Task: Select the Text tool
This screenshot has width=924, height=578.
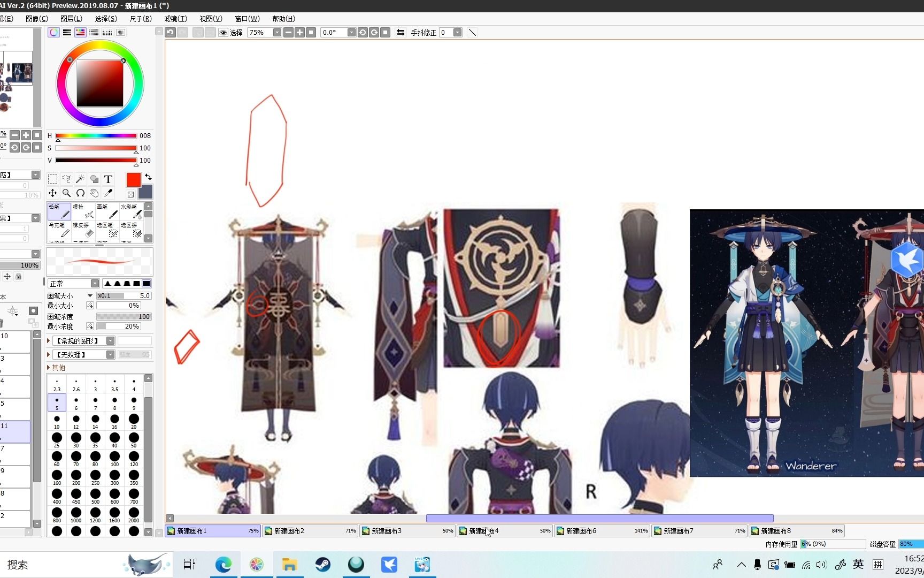Action: tap(108, 179)
